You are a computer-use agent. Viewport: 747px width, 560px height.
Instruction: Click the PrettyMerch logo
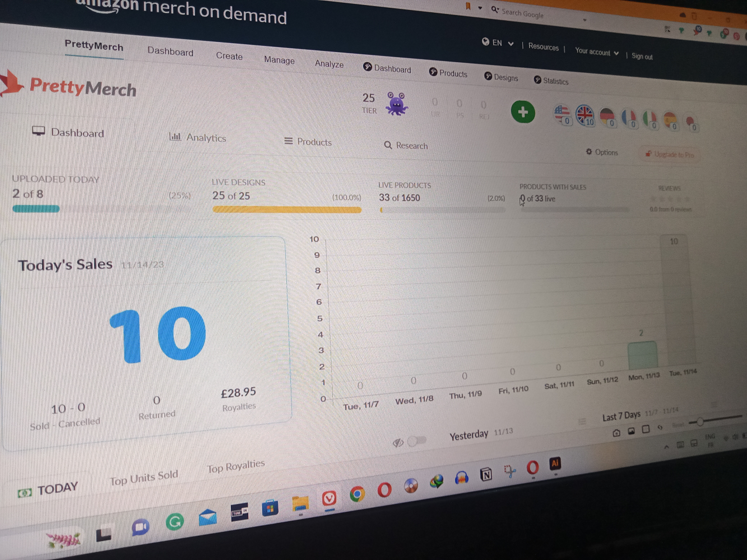[x=68, y=86]
